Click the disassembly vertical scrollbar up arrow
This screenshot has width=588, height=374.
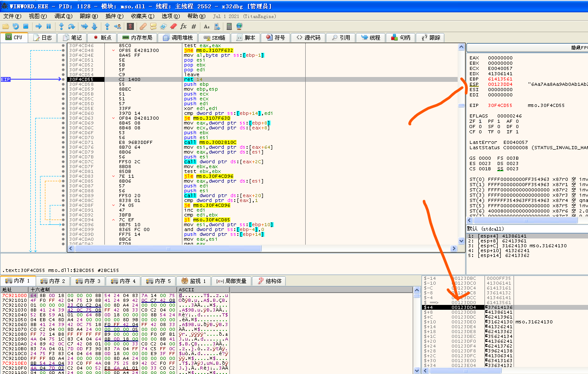point(461,47)
